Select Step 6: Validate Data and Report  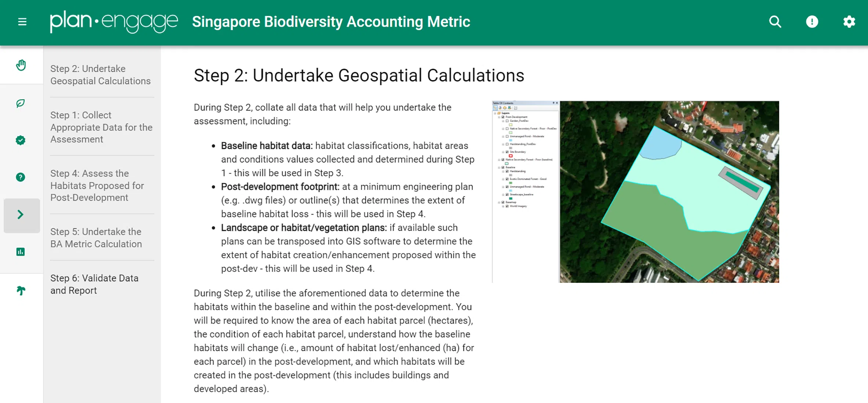pos(94,284)
